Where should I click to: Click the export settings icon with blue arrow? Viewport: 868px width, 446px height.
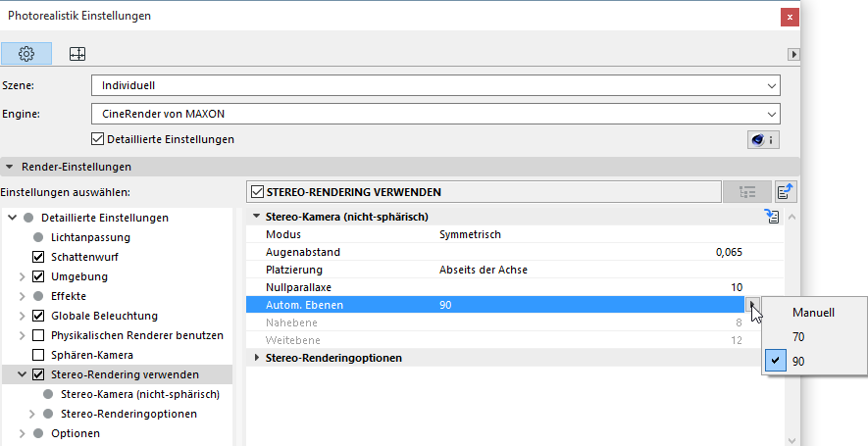coord(785,192)
